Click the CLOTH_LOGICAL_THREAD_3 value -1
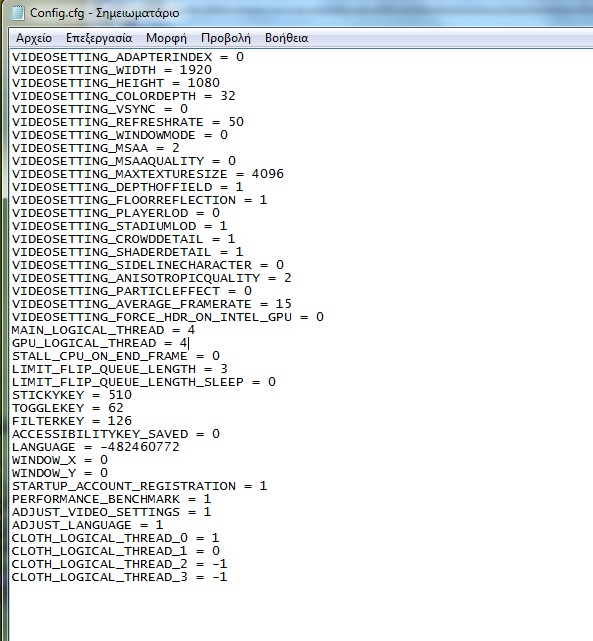Viewport: 593px width, 641px height. [219, 577]
